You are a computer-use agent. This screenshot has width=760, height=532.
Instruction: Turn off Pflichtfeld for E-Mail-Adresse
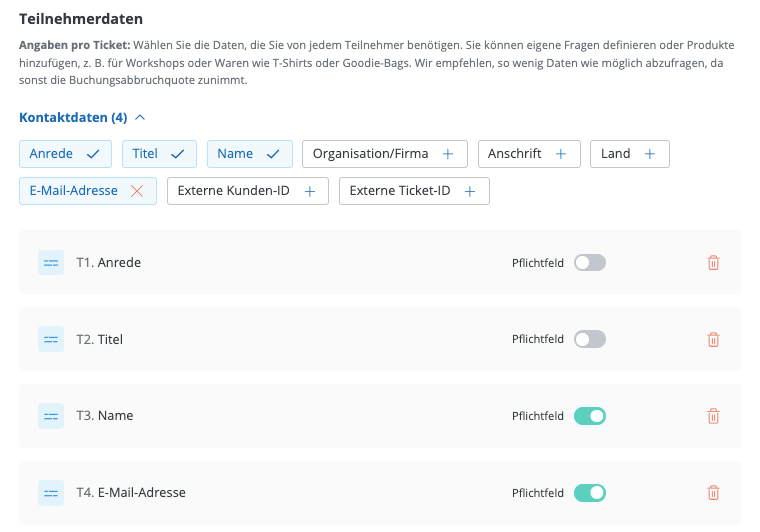click(589, 492)
